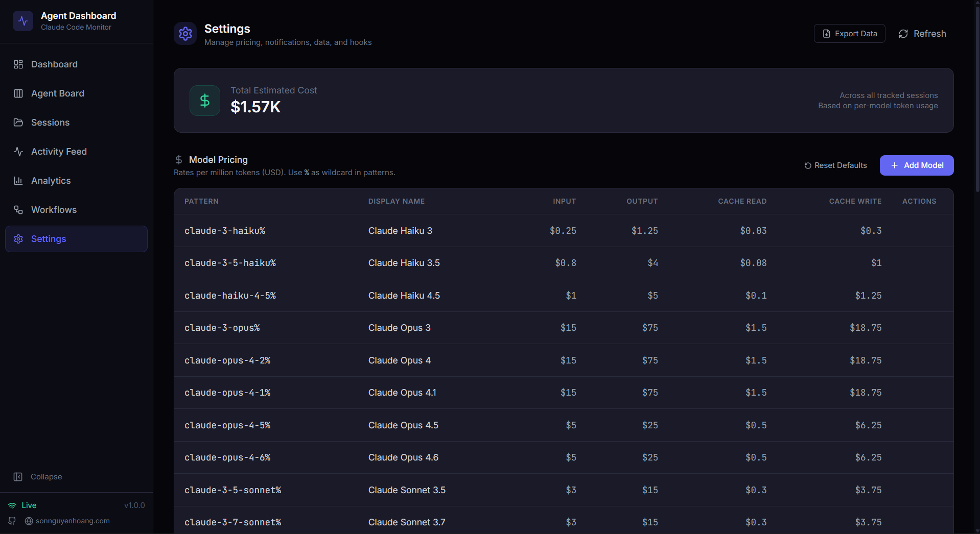Viewport: 980px width, 534px height.
Task: Select the claude-opus-4-2% pattern cell
Action: pos(227,360)
